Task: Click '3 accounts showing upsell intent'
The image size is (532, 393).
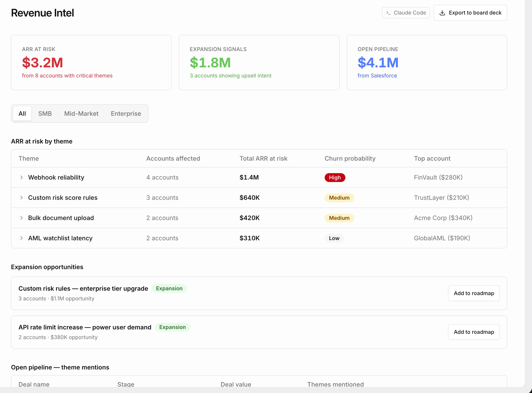Action: (230, 76)
